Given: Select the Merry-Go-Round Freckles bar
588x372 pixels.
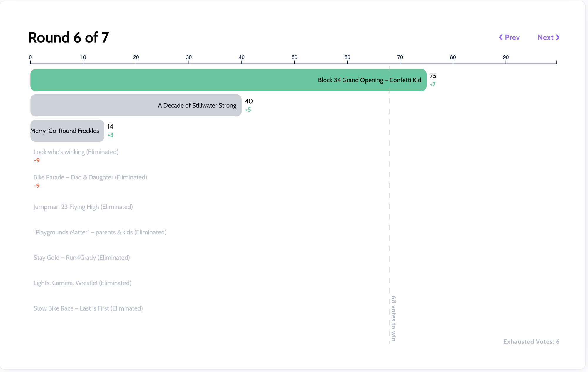Looking at the screenshot, I should 67,131.
